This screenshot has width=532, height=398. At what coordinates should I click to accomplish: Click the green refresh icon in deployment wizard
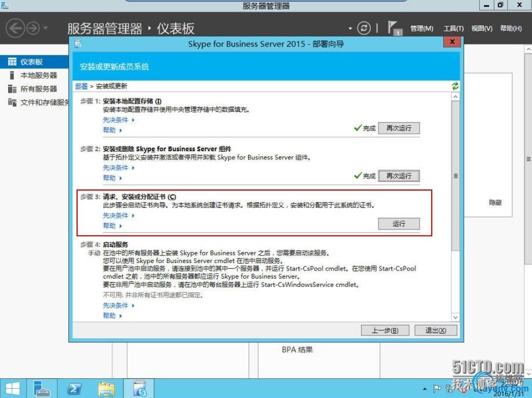tap(455, 86)
